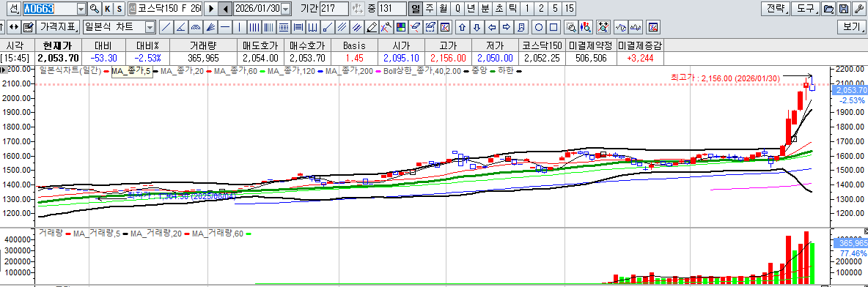The image size is (868, 287).
Task: Open the symbol search magnifier
Action: 94,9
